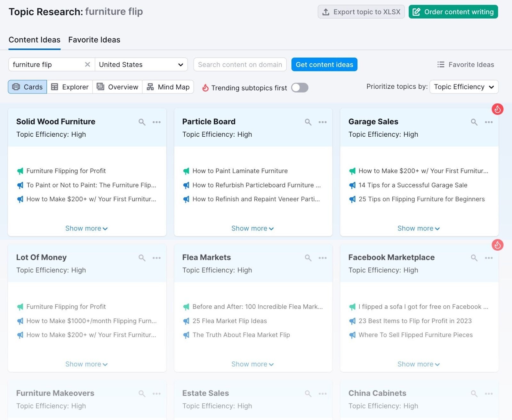This screenshot has height=420, width=512.
Task: Switch to the Mind Map view
Action: pos(168,87)
